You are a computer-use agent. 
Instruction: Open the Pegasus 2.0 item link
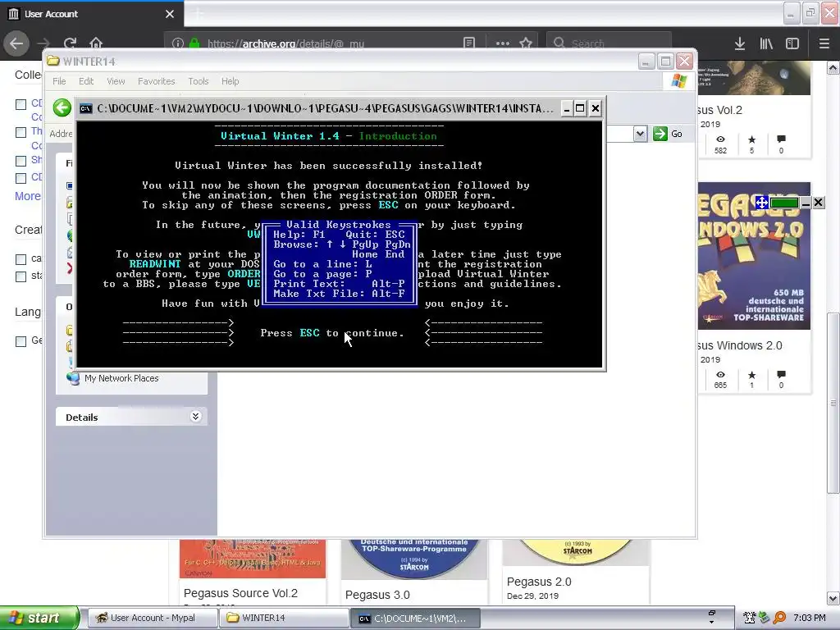tap(539, 582)
